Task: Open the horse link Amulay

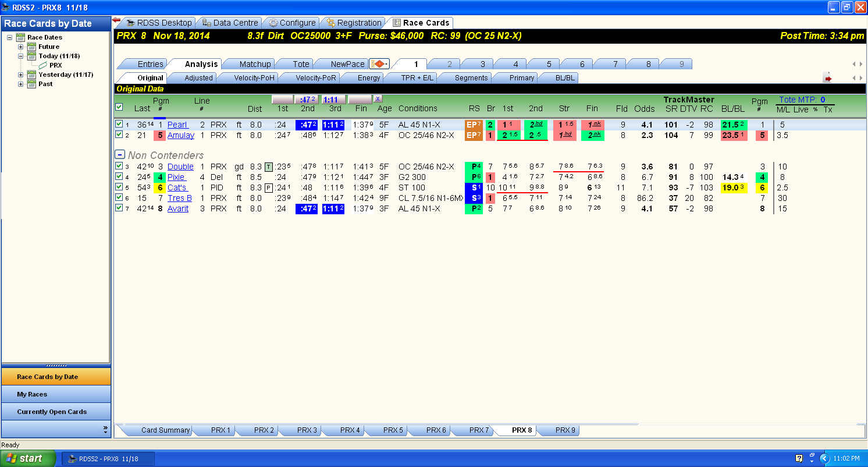Action: (181, 135)
